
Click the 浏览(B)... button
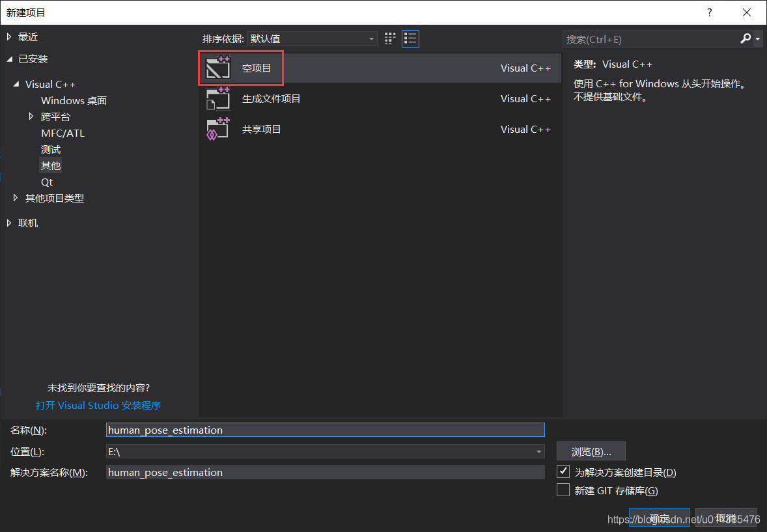tap(591, 451)
